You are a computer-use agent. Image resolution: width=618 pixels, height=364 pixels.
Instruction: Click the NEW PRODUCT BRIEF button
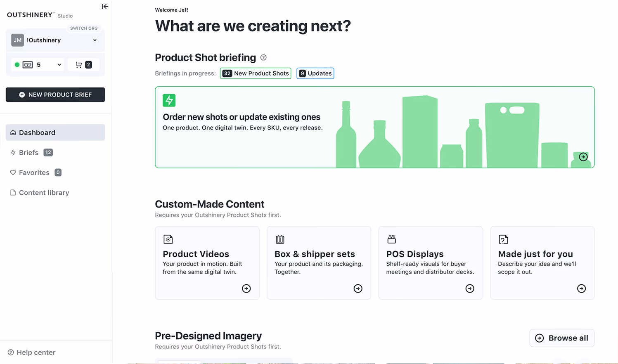click(55, 95)
